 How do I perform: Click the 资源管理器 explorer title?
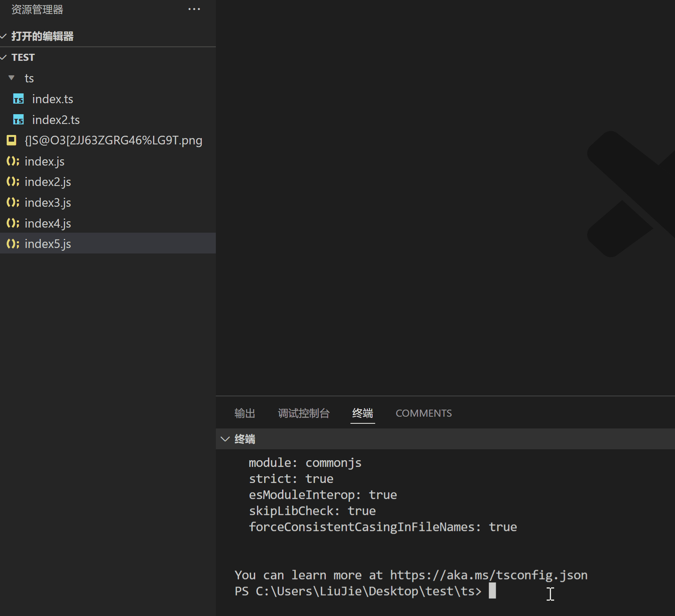point(37,9)
